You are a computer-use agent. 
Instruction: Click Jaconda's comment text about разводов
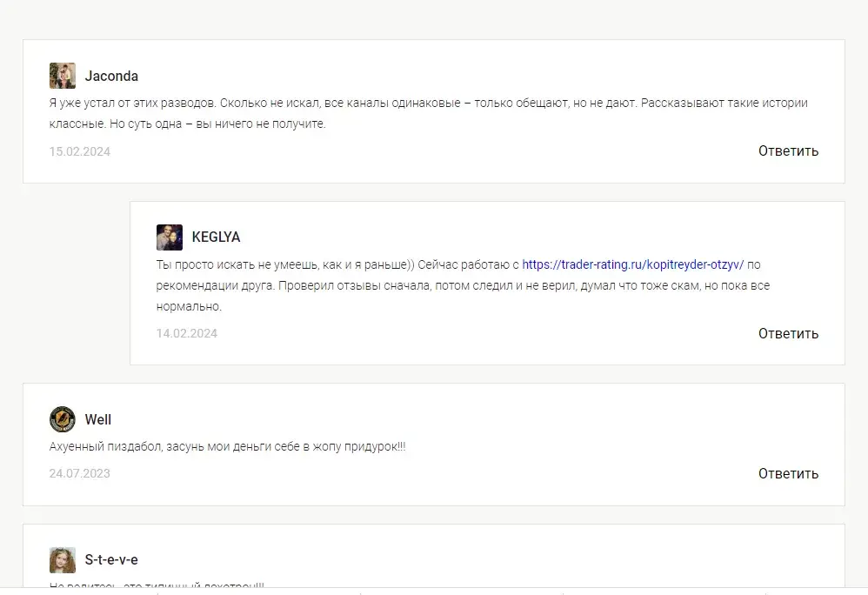pyautogui.click(x=429, y=113)
